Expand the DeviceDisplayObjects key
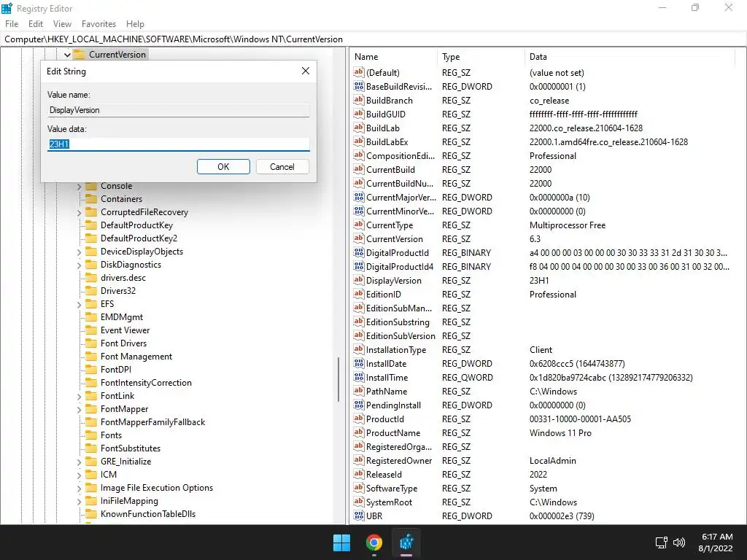Screen dimensions: 747x560 (79, 252)
